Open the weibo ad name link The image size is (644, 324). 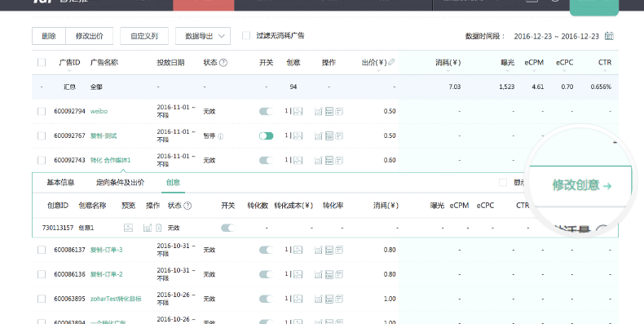pos(99,111)
